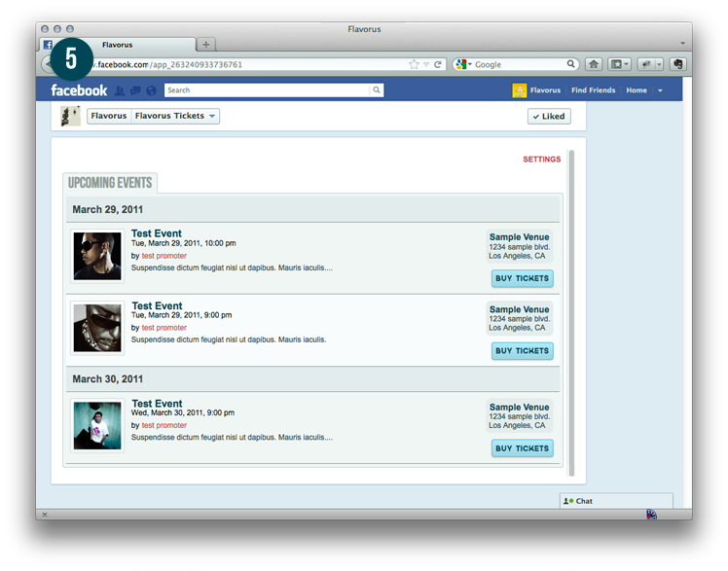Click test promoter on the March 30 event
Image resolution: width=728 pixels, height=571 pixels.
click(164, 425)
